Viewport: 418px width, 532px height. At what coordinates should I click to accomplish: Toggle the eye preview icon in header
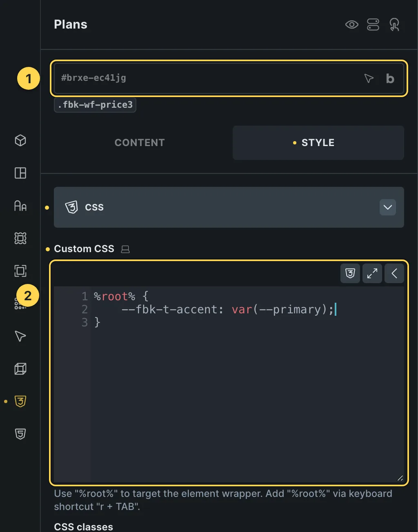point(351,24)
